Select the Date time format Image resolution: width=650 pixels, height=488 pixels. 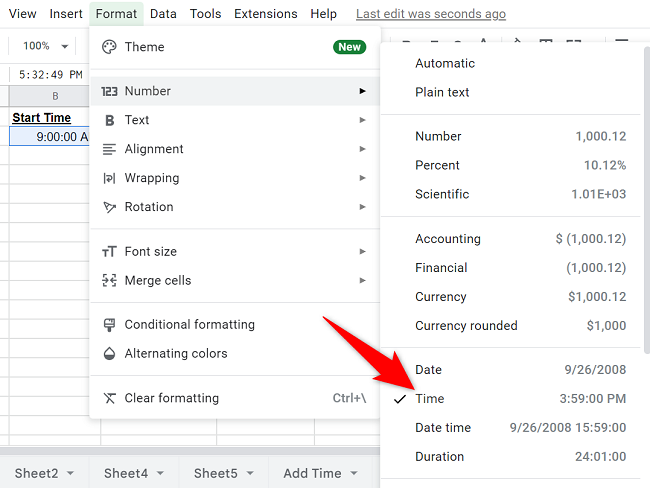443,428
